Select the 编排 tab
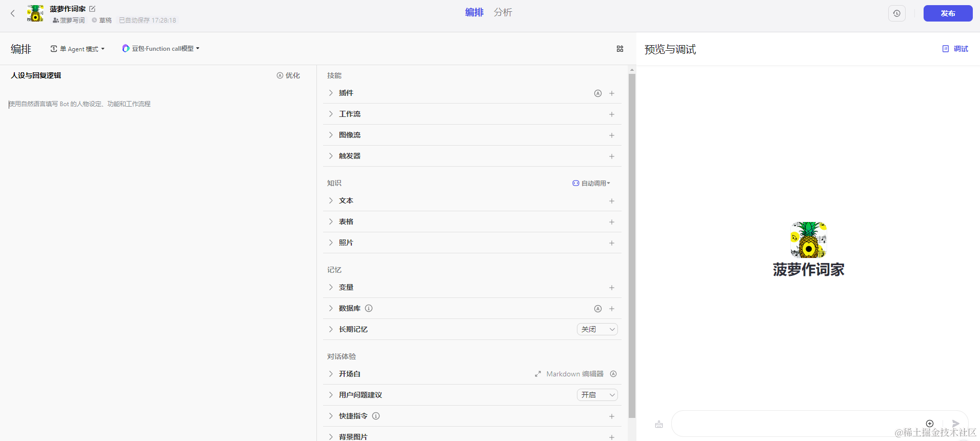 474,12
